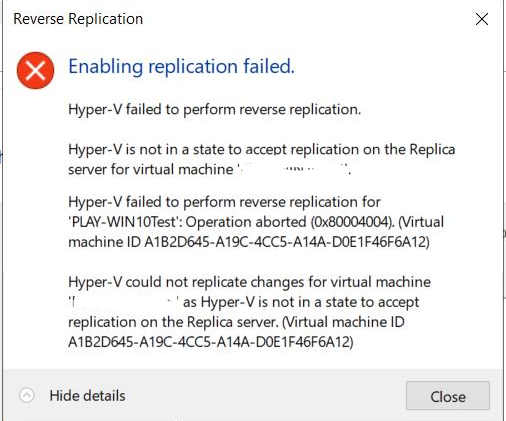Select the Enabling replication failed heading

181,66
